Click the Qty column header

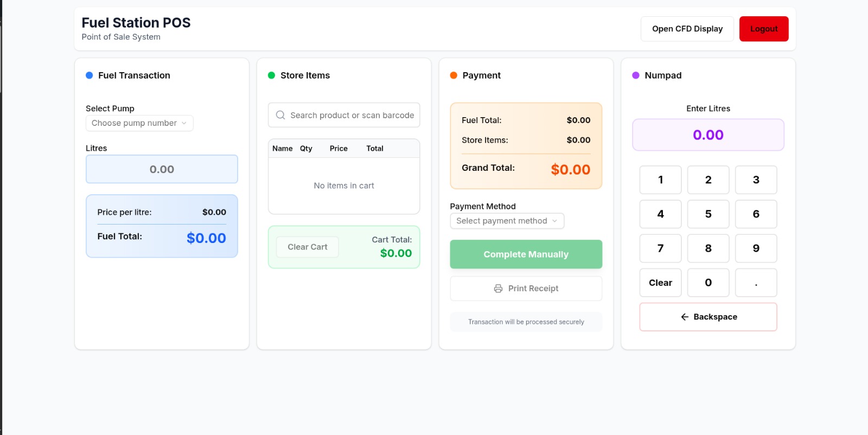tap(306, 149)
